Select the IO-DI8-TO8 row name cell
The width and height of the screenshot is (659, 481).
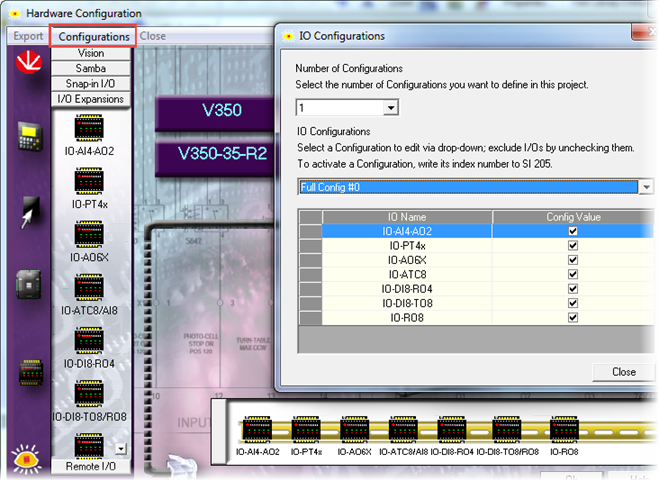click(407, 303)
